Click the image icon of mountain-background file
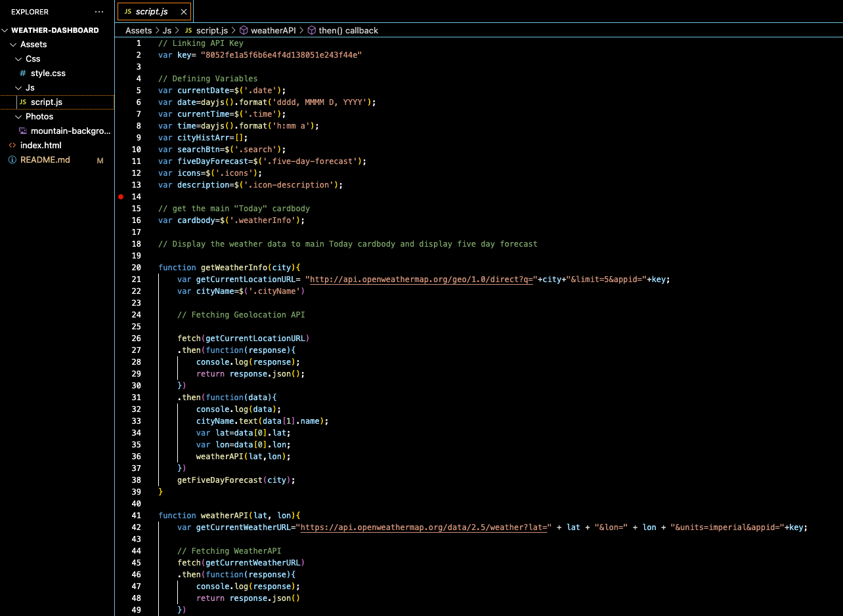Screen dimensions: 843x616 point(23,131)
